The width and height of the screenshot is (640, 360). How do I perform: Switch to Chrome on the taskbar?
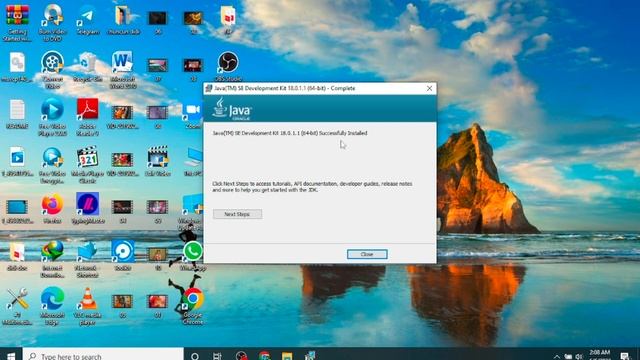pos(264,356)
